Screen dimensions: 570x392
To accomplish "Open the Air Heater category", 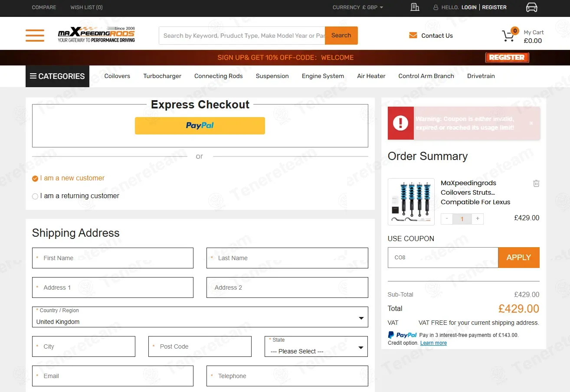I will pyautogui.click(x=371, y=76).
